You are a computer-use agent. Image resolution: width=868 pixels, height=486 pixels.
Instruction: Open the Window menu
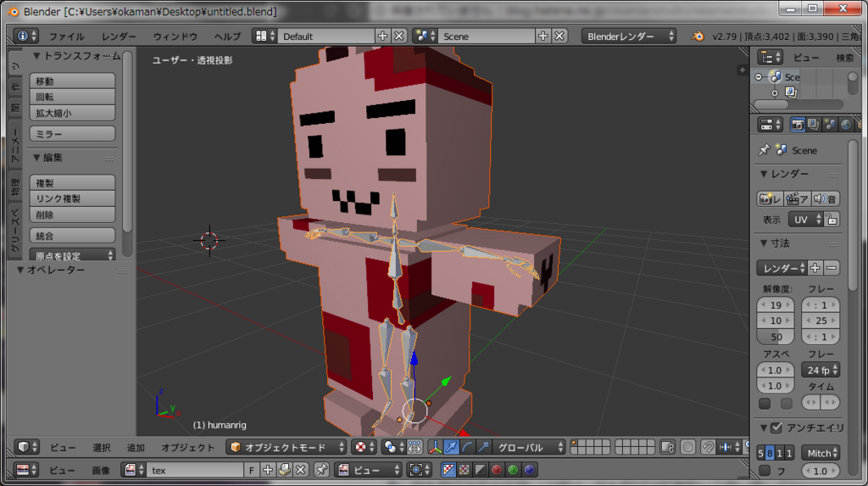coord(175,36)
